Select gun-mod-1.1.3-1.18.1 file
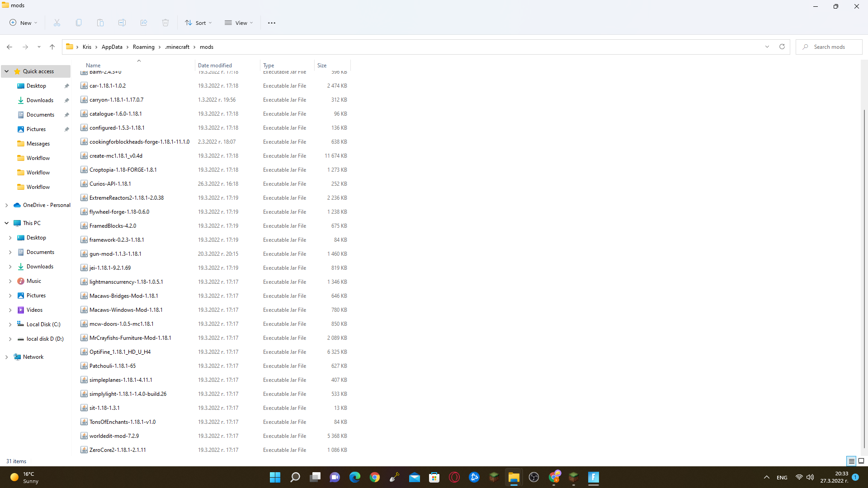Viewport: 868px width, 488px height. click(x=115, y=254)
